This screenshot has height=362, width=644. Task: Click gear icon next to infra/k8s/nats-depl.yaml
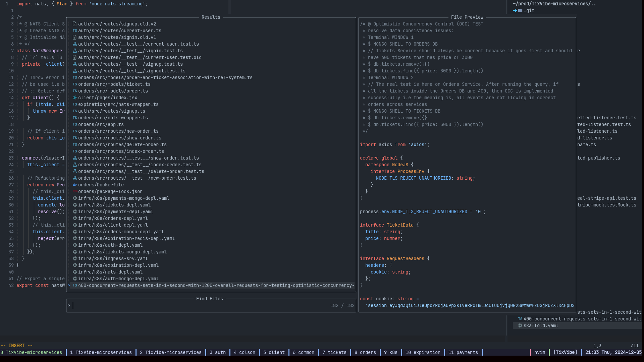(75, 272)
